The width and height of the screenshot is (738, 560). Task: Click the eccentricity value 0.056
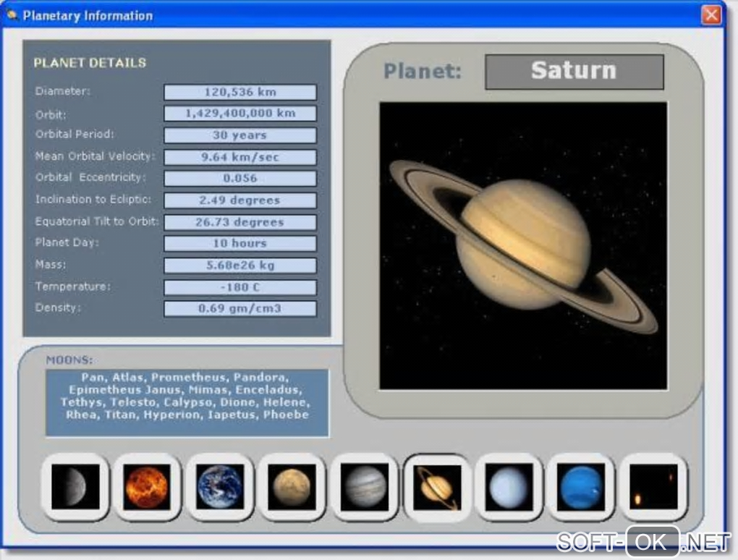click(x=240, y=179)
